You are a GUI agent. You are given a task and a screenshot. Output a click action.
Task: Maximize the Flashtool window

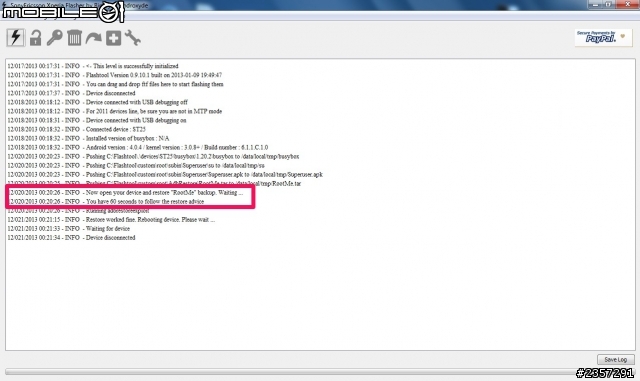(x=608, y=4)
